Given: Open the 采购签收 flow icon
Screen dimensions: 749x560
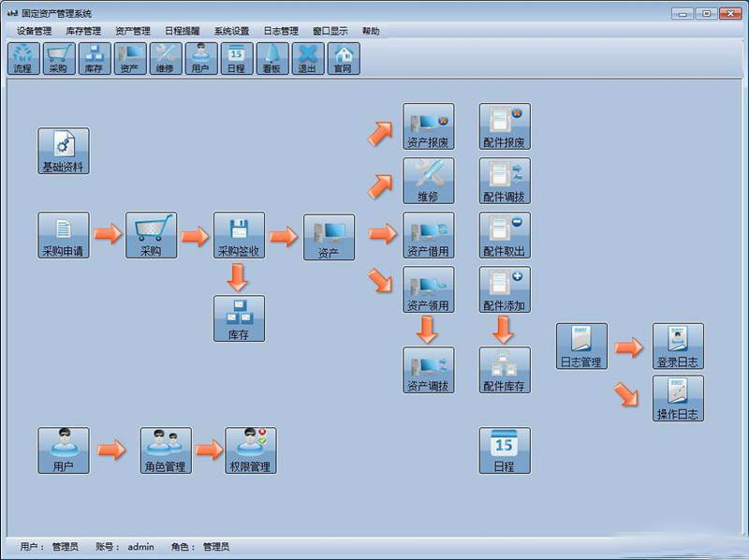Looking at the screenshot, I should tap(239, 236).
